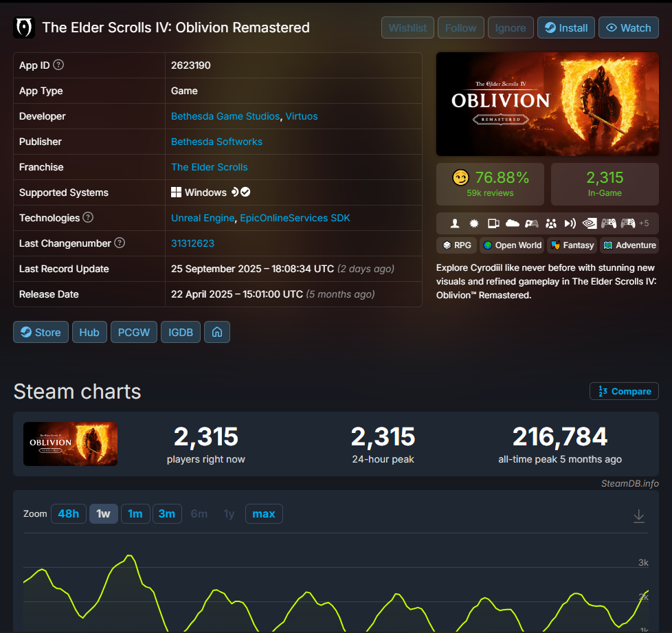Click the Compare button
Viewport: 672px width, 633px height.
click(624, 391)
